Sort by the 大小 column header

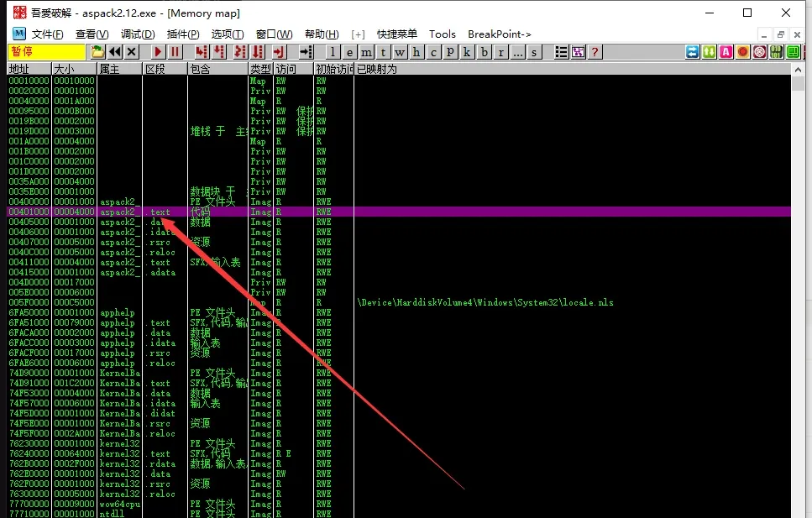tap(75, 69)
